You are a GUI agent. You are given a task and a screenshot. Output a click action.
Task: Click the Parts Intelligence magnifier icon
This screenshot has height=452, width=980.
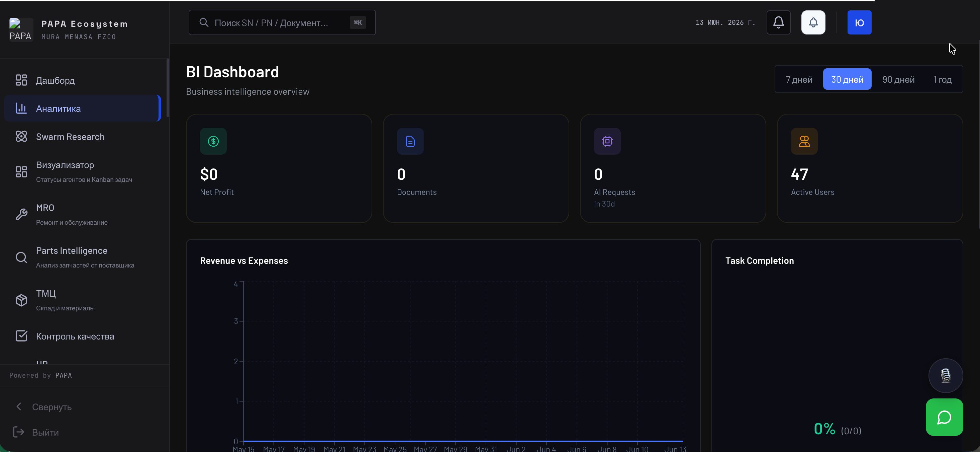[21, 257]
